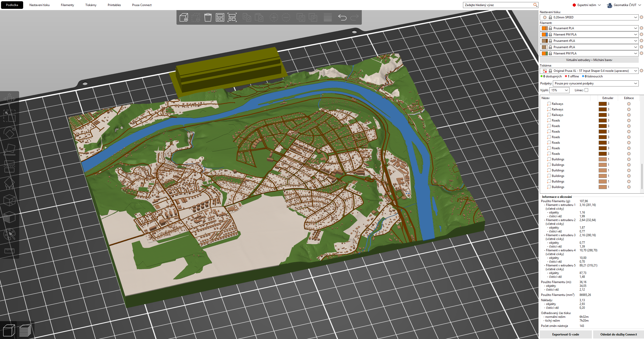Open the 0.20mm SPEED print settings dropdown
Viewport: 644px width, 339px height.
(589, 17)
